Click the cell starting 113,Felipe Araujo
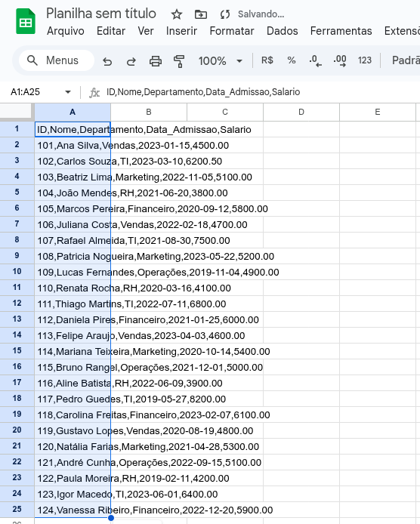The image size is (420, 524). pyautogui.click(x=73, y=335)
